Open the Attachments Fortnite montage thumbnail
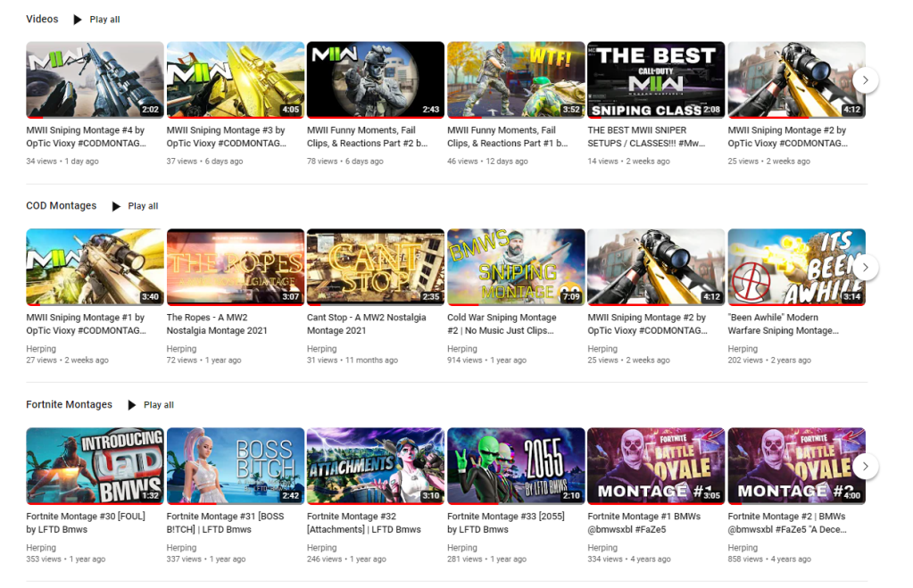The height and width of the screenshot is (588, 913). pos(376,466)
